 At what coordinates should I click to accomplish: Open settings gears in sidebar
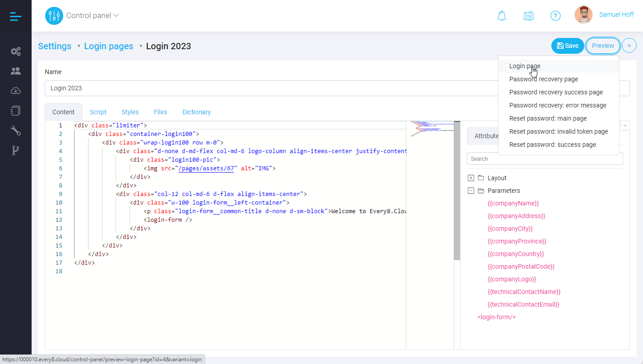click(x=16, y=51)
